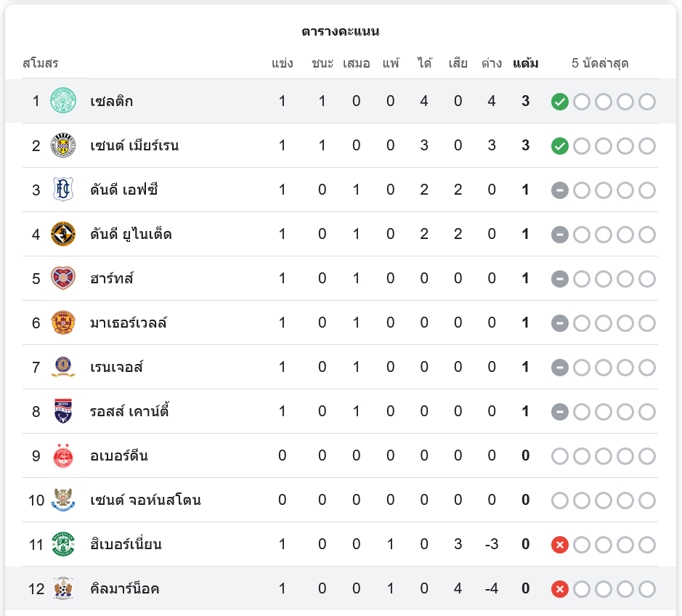Click Celtic's green win checkmark indicator
The image size is (682, 616).
559,102
